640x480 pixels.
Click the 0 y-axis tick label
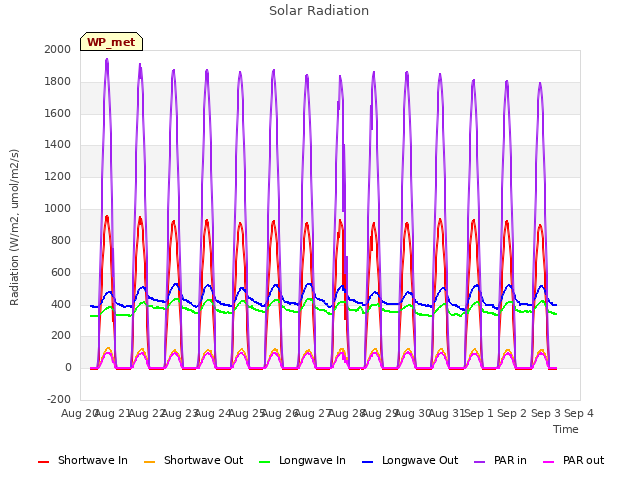(x=68, y=368)
